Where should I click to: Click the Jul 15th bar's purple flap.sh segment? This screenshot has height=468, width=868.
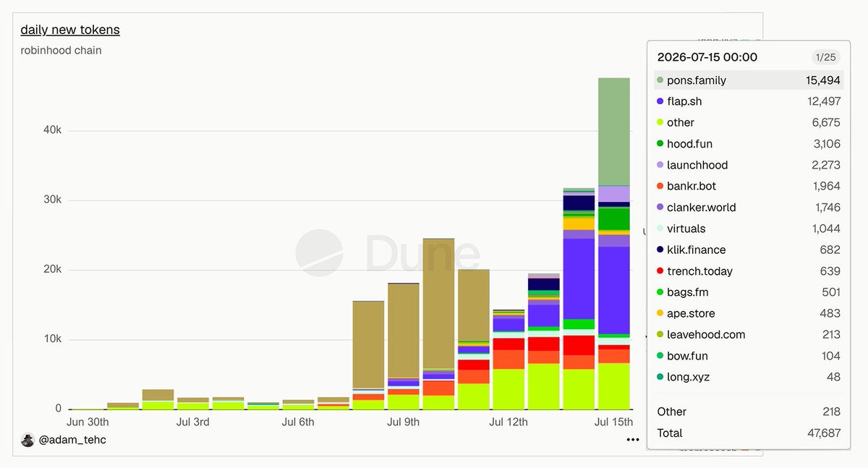(x=614, y=290)
